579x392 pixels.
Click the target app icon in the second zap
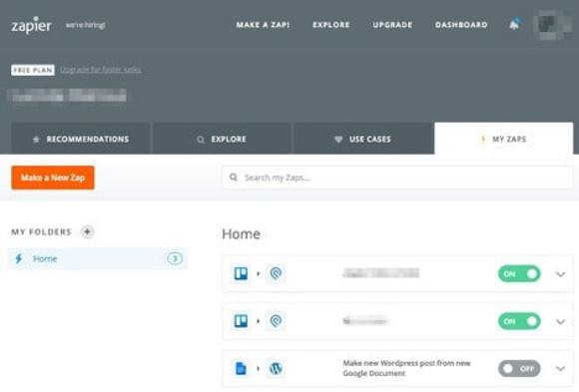[276, 321]
